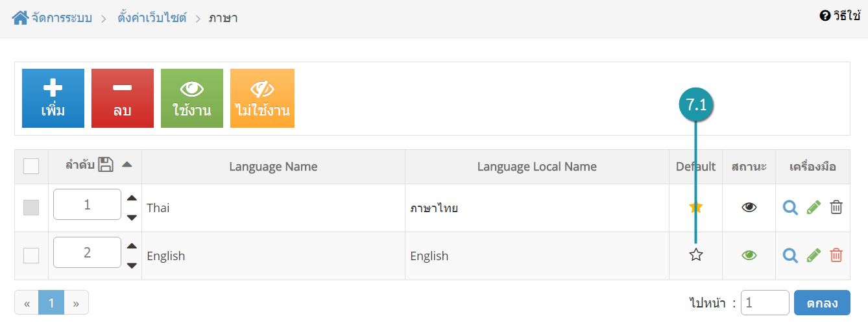Image resolution: width=868 pixels, height=325 pixels.
Task: Click the black trash icon for Thai
Action: (836, 208)
